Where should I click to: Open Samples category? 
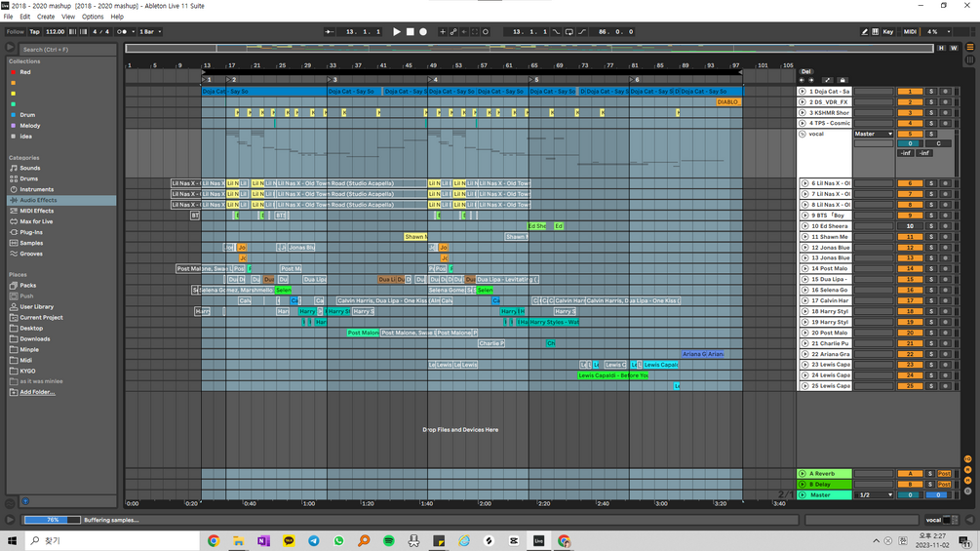point(31,243)
